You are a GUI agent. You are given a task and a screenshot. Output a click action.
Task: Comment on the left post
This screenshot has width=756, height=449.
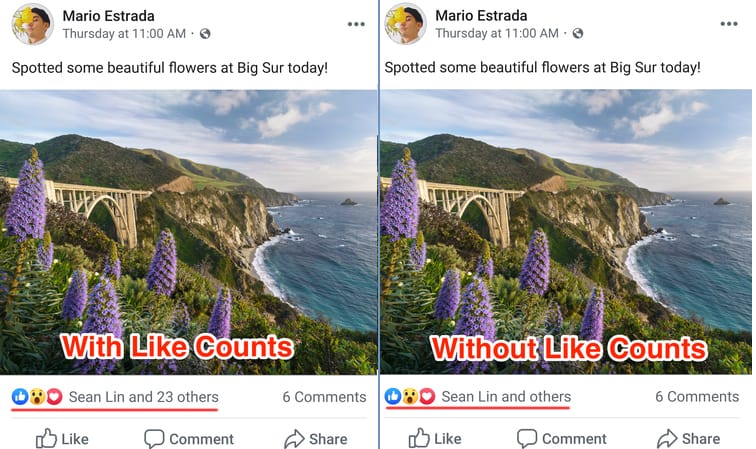(188, 438)
